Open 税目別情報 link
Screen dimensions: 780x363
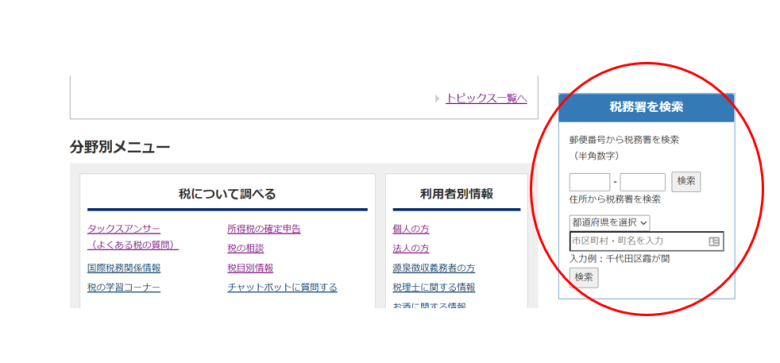click(x=250, y=268)
